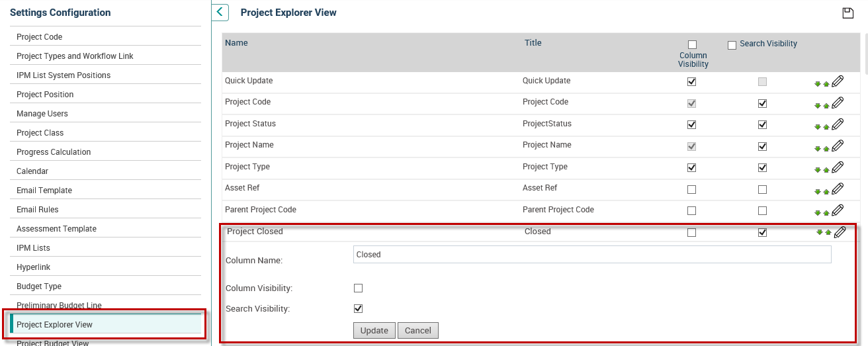Viewport: 868px width, 346px height.
Task: Toggle the header Search Visibility checkbox
Action: coord(732,45)
